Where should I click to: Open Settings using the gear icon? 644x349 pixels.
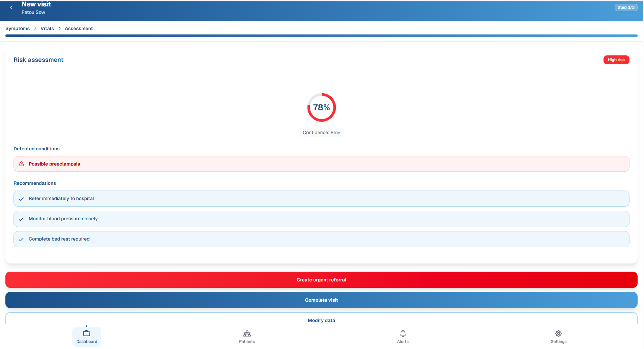pyautogui.click(x=558, y=336)
